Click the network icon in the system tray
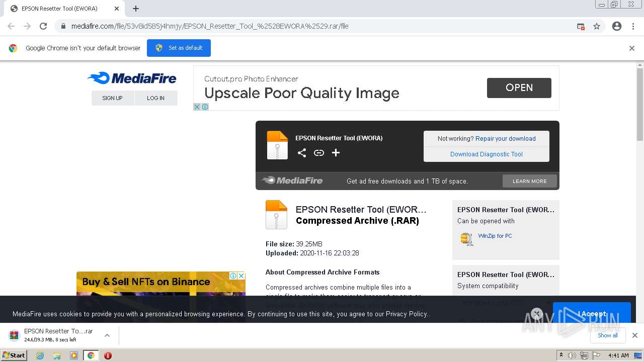Screen dimensions: 644x362 pos(584,355)
